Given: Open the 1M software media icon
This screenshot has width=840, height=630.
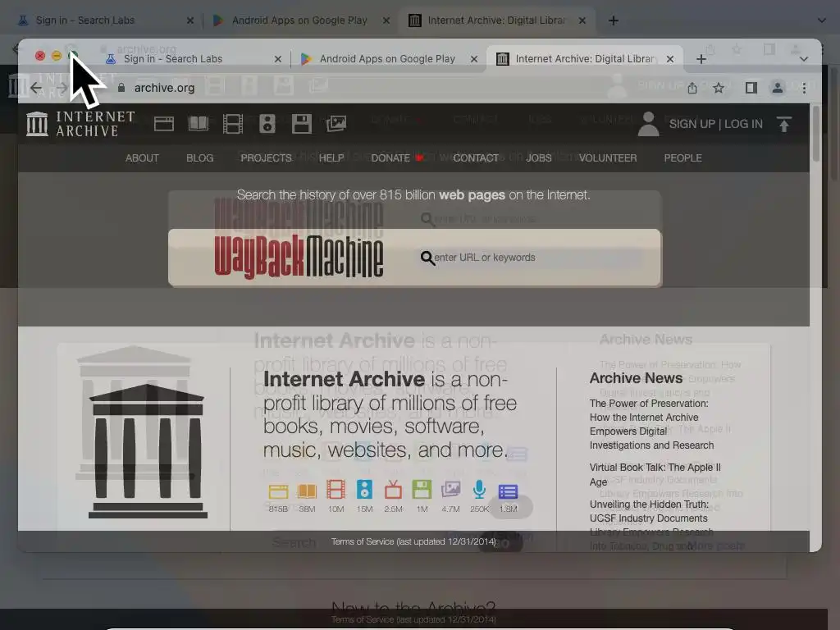Looking at the screenshot, I should pos(422,491).
